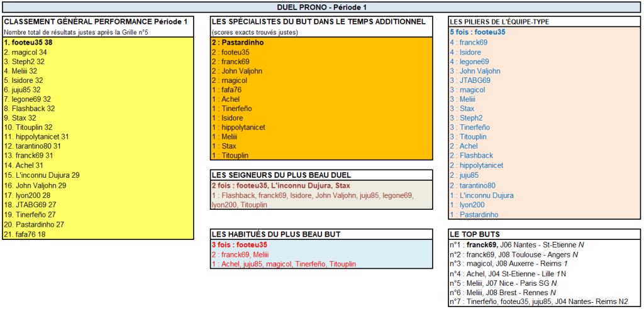Click the "2 : franck69, Meliii" line

coord(240,254)
